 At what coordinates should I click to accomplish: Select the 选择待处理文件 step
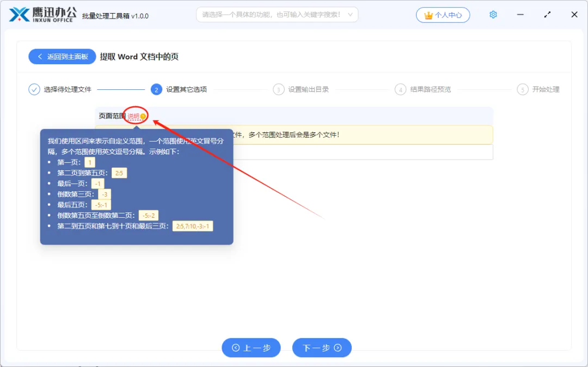(68, 89)
